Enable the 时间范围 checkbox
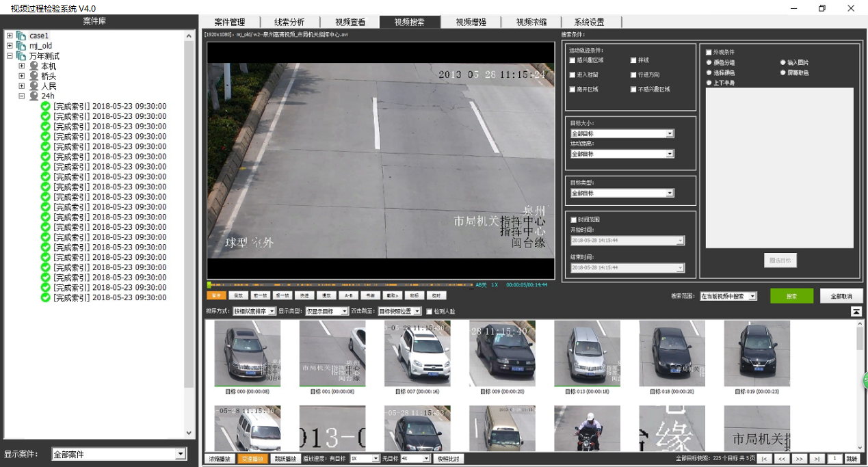 pyautogui.click(x=573, y=219)
